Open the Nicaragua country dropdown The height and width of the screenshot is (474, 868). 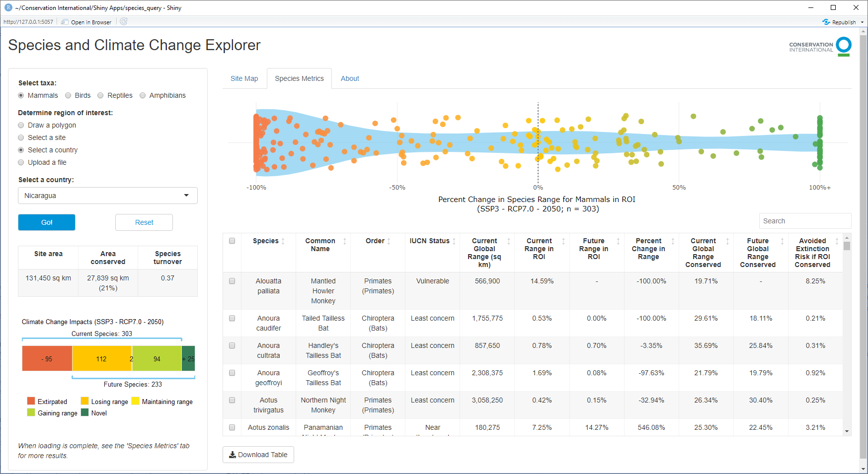tap(108, 196)
